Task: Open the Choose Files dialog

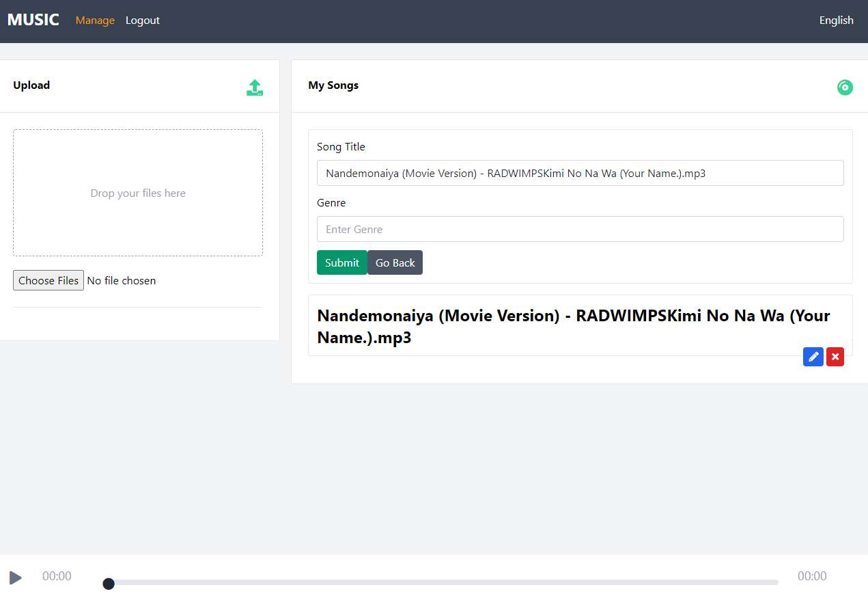Action: pos(48,280)
